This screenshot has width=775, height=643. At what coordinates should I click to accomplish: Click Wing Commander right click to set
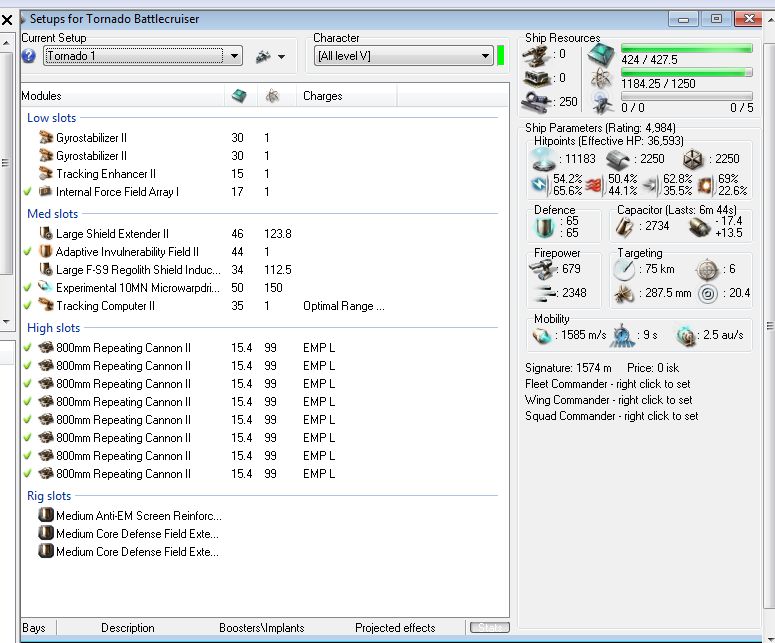click(x=608, y=400)
